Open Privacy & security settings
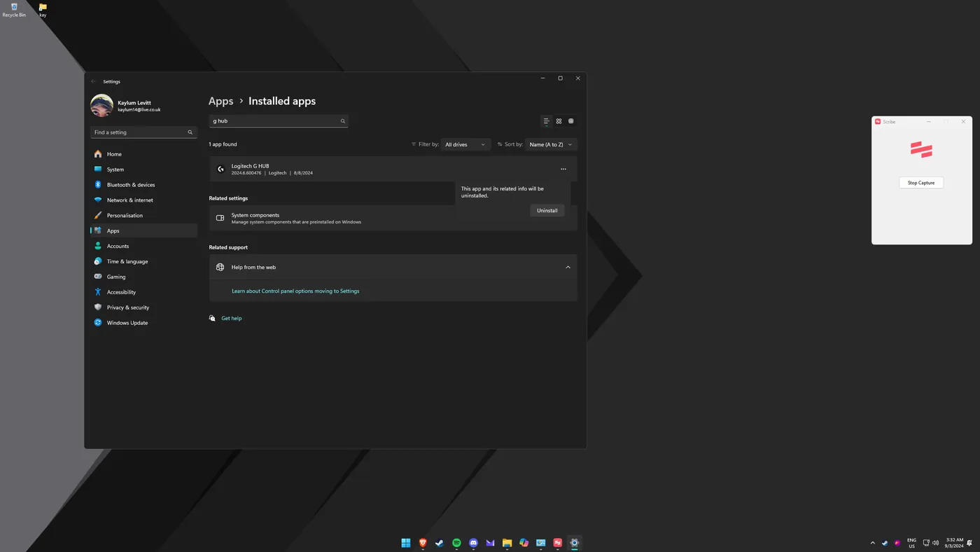 pyautogui.click(x=143, y=308)
